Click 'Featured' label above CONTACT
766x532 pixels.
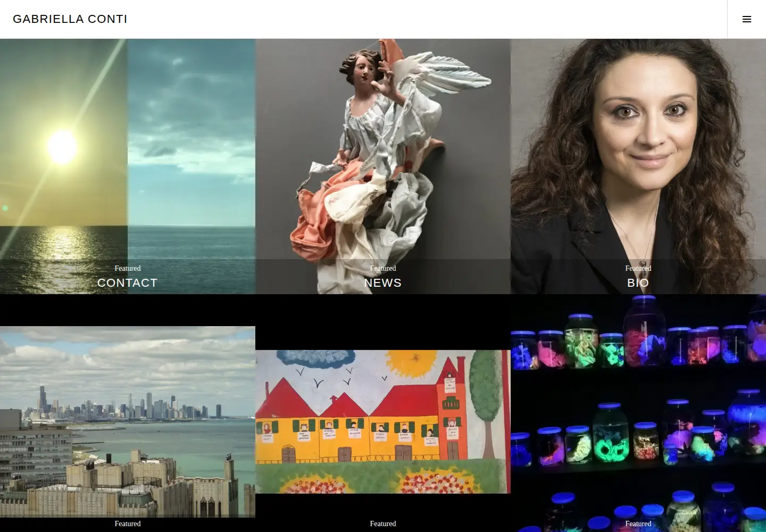coord(128,268)
